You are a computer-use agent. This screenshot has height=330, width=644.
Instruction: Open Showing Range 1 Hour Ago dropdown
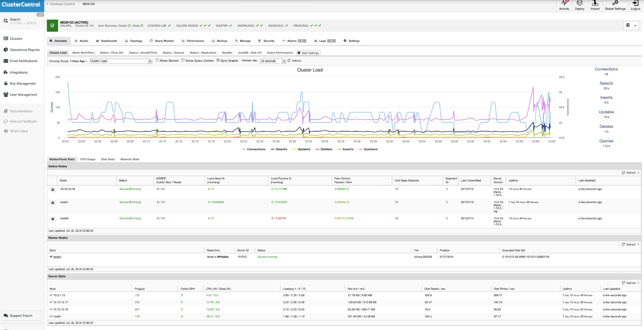68,61
